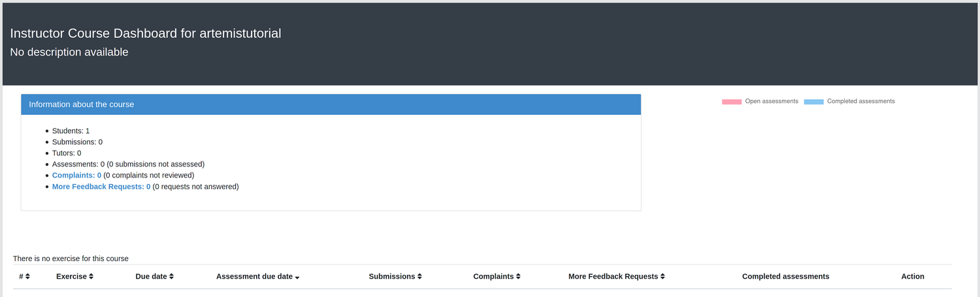The width and height of the screenshot is (980, 297).
Task: Click the Completed assessments legend label
Action: [861, 101]
